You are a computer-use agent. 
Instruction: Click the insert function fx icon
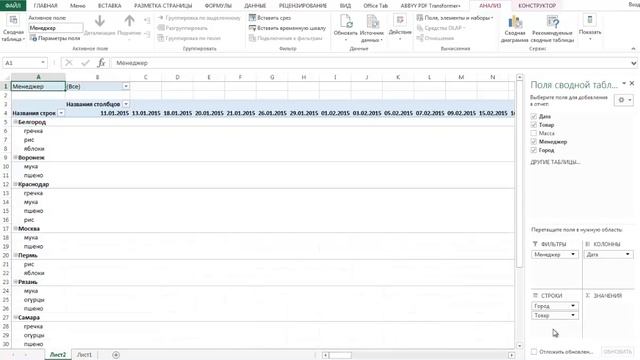click(101, 63)
